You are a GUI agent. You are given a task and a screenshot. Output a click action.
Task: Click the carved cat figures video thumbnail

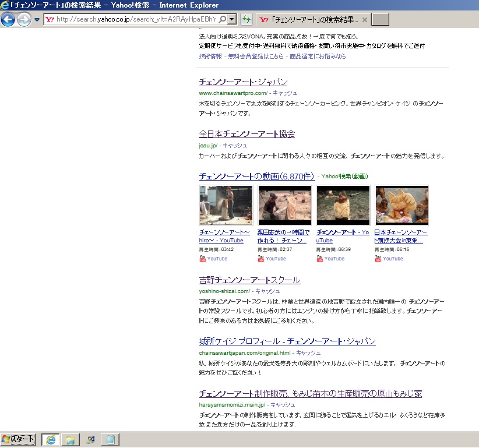pos(401,205)
